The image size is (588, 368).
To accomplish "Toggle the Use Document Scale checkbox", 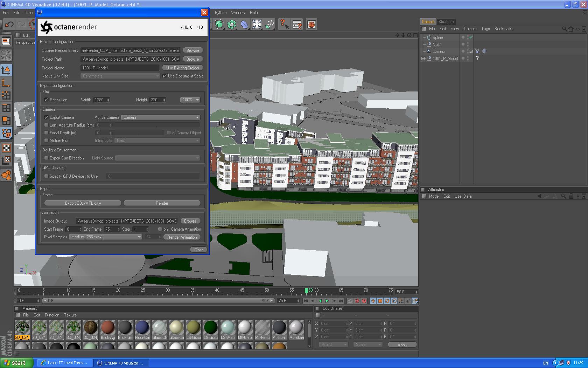I will pos(164,76).
